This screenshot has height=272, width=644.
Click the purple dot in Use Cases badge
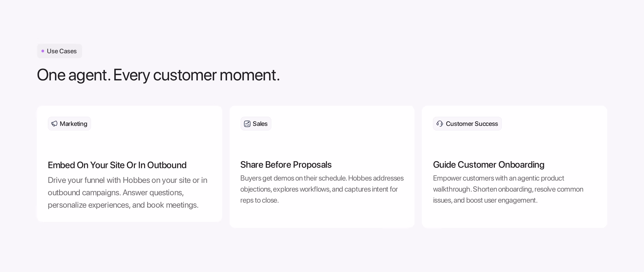click(x=43, y=51)
